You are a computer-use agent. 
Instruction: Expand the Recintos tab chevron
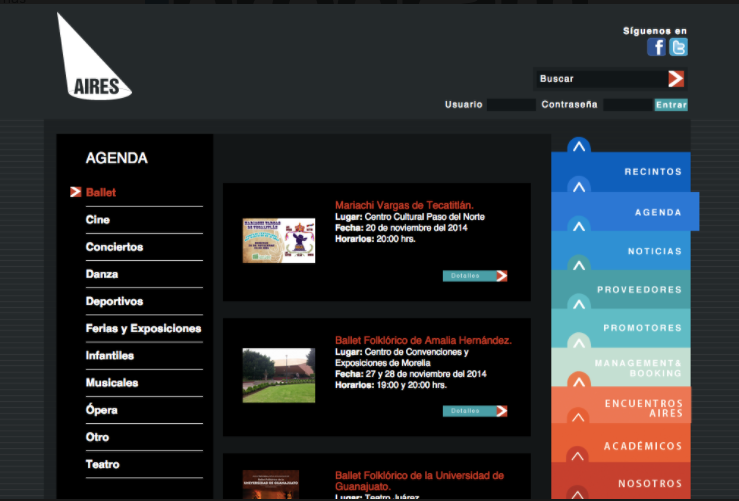[x=579, y=148]
